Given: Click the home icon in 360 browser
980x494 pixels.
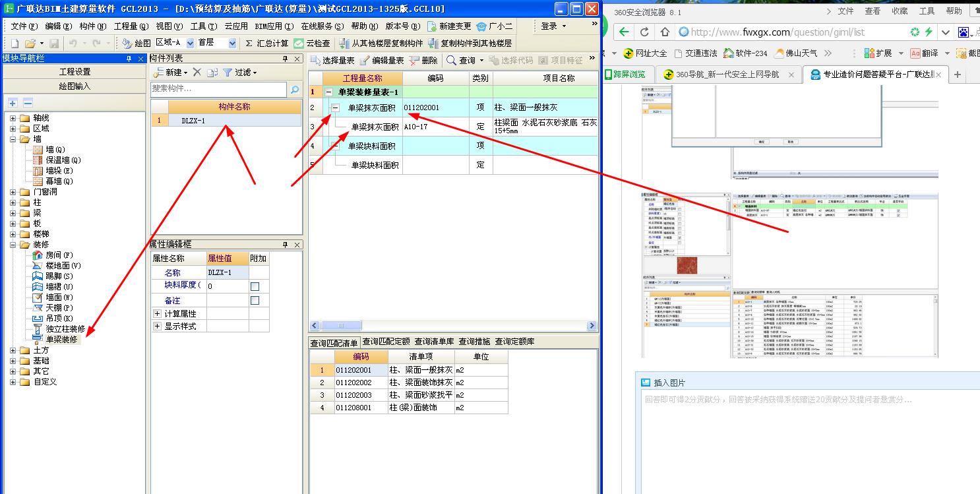Looking at the screenshot, I should [665, 32].
